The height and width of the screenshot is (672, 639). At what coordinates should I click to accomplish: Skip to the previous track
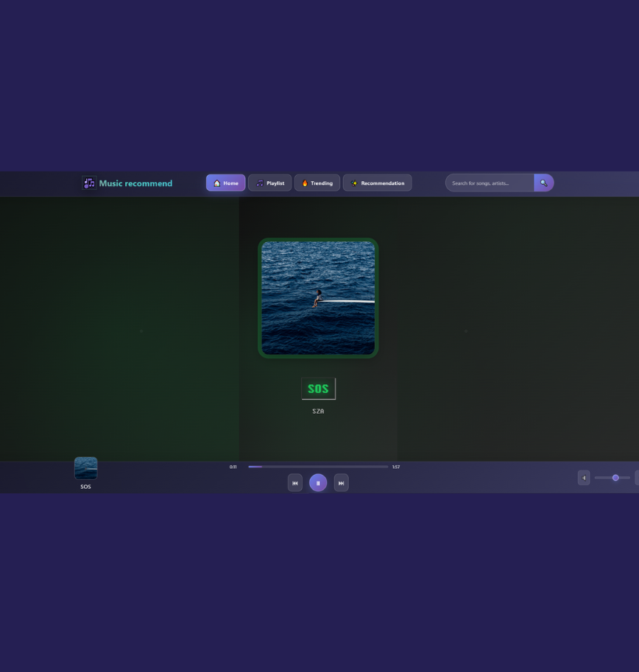295,483
